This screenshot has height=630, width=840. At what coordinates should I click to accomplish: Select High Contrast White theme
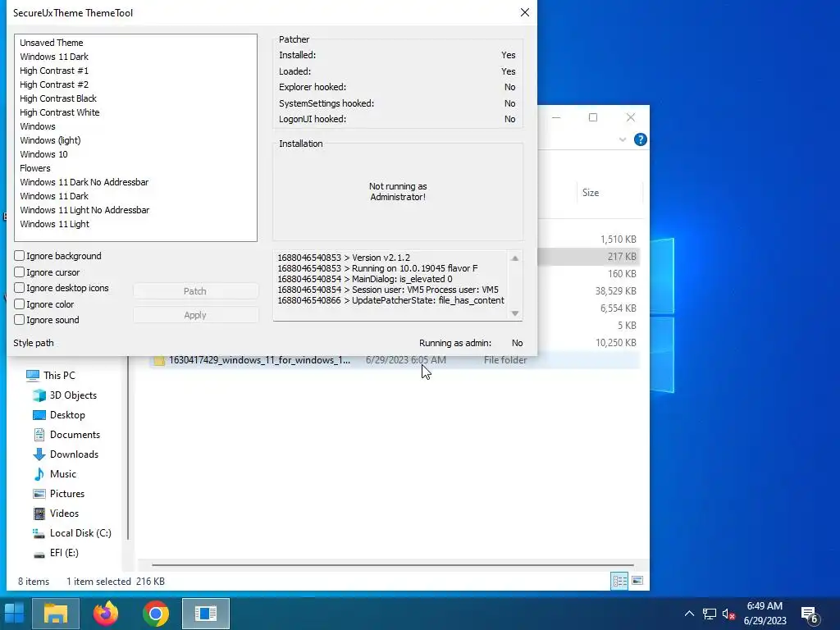59,112
